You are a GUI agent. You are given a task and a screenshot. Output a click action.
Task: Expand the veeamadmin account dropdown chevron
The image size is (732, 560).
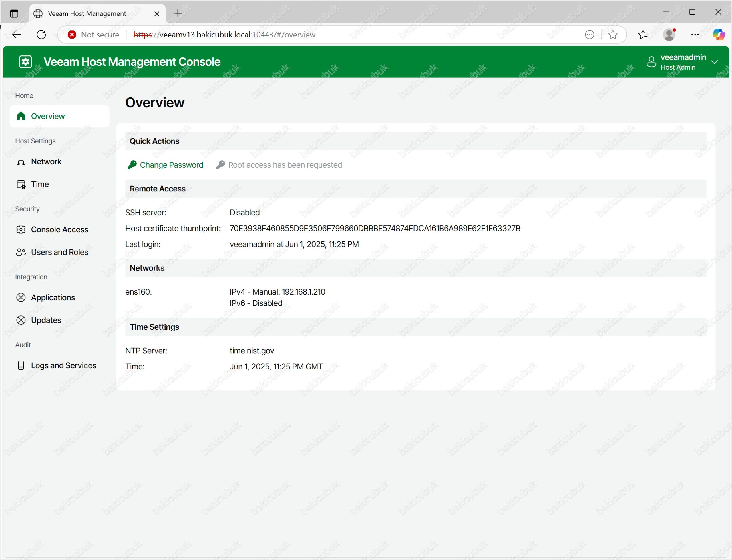coord(714,62)
